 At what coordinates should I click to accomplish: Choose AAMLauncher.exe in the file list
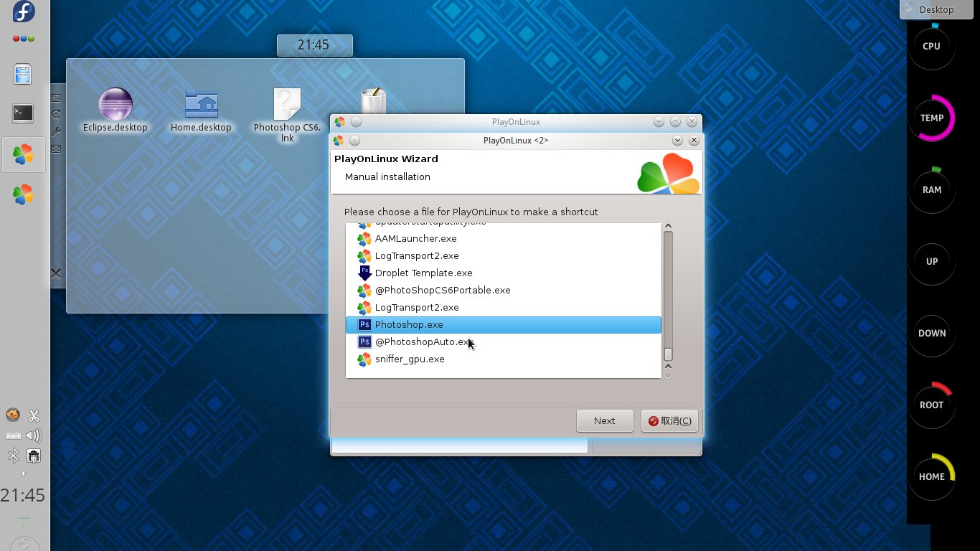coord(503,238)
